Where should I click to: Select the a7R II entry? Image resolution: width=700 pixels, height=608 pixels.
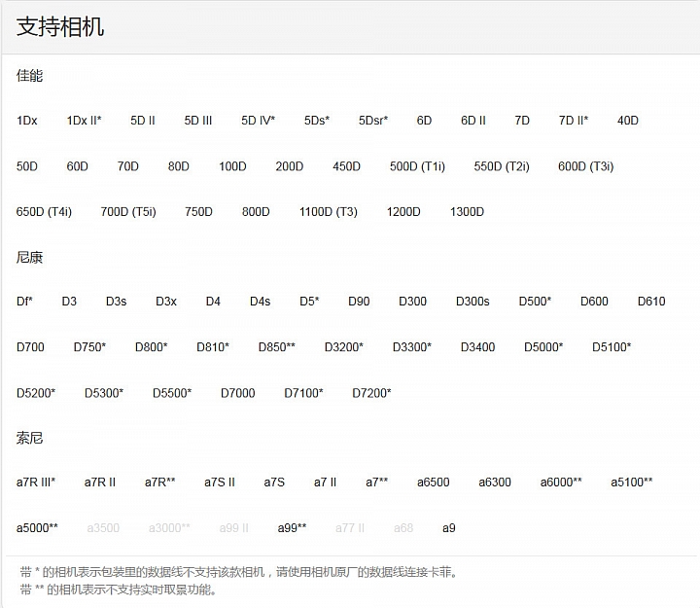(100, 483)
